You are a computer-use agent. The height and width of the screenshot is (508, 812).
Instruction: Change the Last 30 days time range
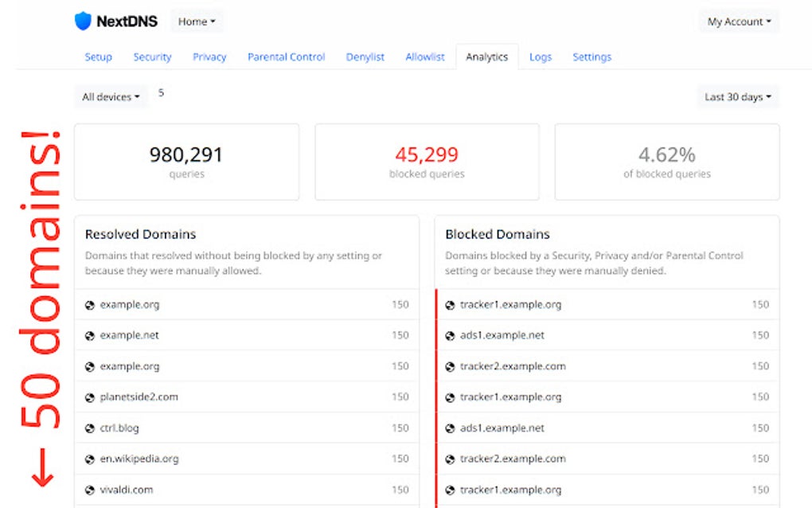pyautogui.click(x=737, y=96)
